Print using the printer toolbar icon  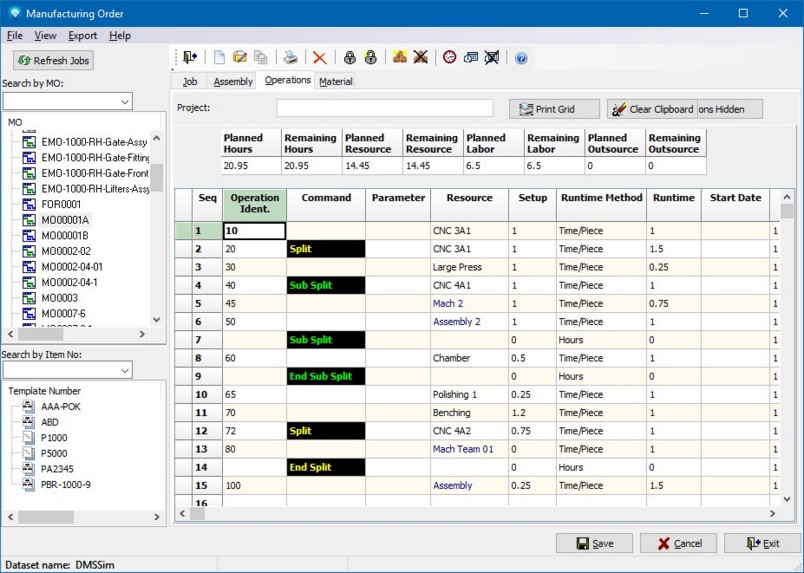point(290,58)
